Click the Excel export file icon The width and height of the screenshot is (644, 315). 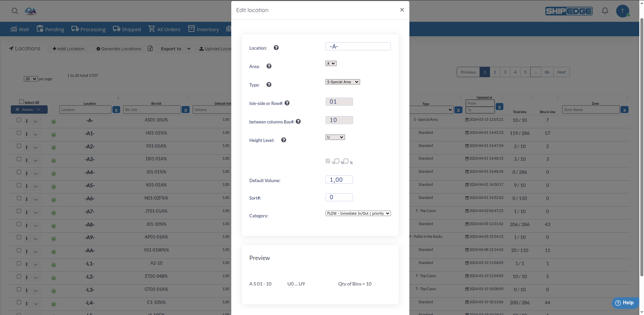coord(150,49)
